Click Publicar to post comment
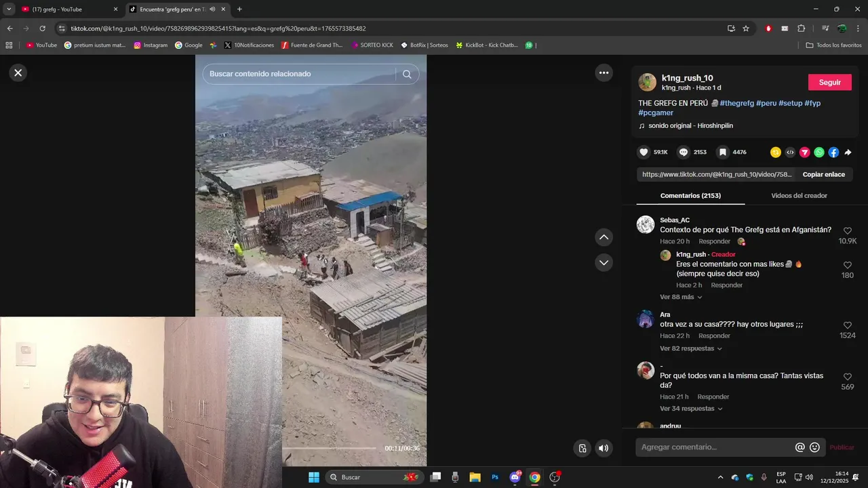 pos(842,447)
